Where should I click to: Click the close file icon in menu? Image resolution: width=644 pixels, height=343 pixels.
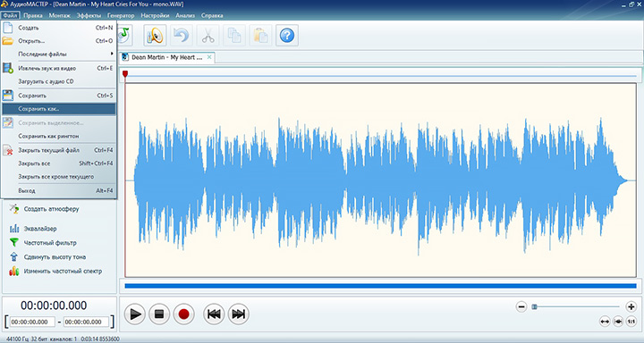tap(8, 150)
